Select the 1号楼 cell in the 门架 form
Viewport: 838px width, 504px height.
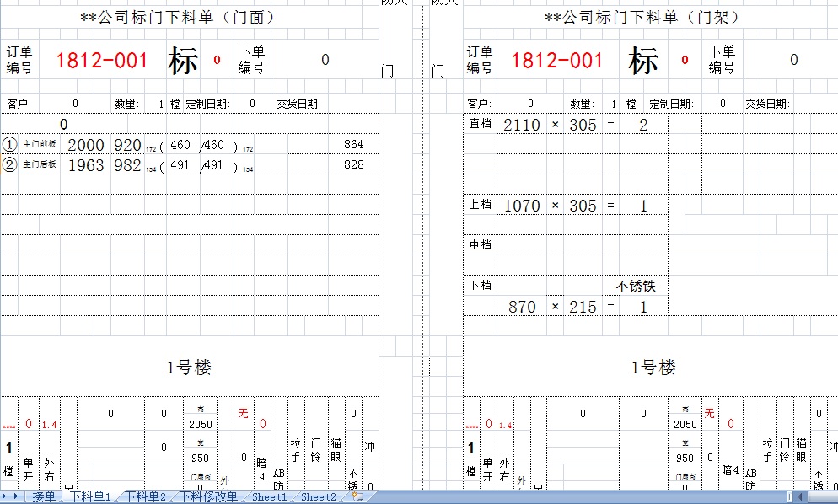653,367
